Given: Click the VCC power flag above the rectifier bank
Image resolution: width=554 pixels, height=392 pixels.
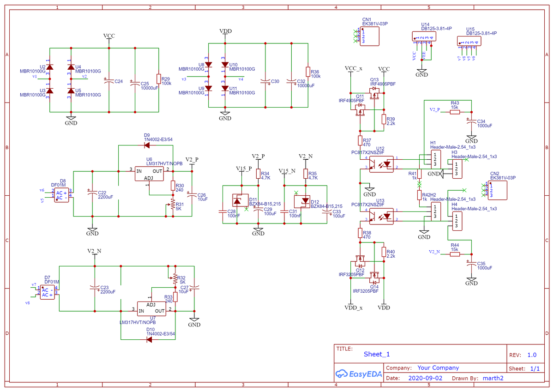Looking at the screenshot, I should click(108, 37).
